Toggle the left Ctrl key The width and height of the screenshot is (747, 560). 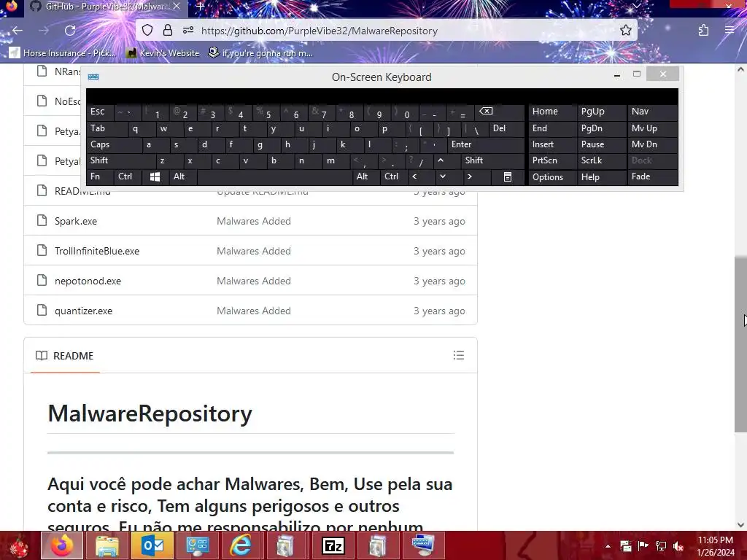click(x=127, y=176)
